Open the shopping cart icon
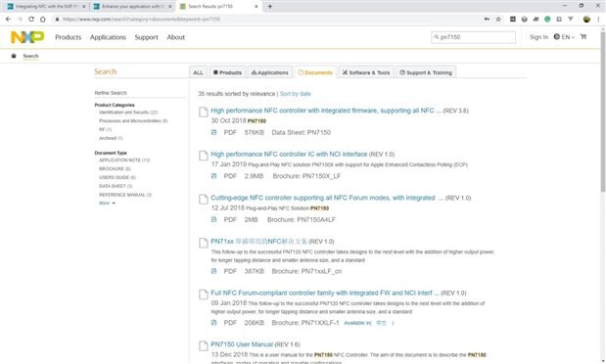606x364 pixels. coord(583,37)
